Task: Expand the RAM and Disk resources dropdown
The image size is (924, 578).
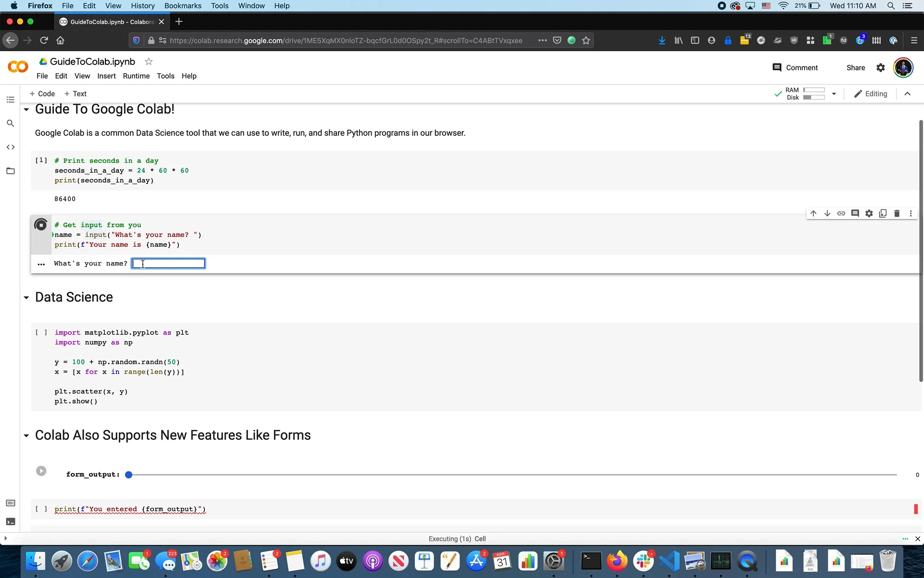Action: point(834,93)
